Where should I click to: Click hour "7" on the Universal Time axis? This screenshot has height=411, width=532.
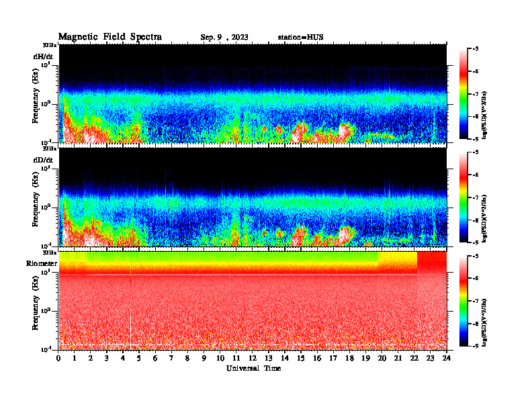(x=172, y=359)
